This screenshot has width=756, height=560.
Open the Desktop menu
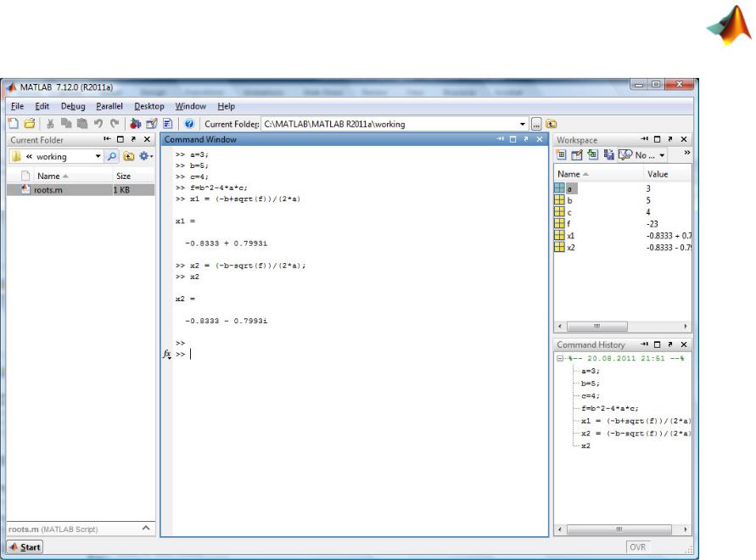click(149, 106)
